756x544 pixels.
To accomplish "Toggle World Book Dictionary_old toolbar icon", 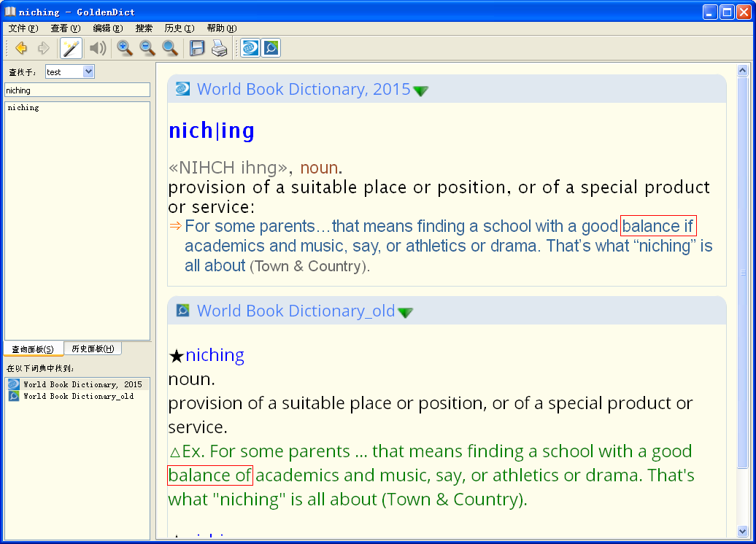I will click(271, 48).
